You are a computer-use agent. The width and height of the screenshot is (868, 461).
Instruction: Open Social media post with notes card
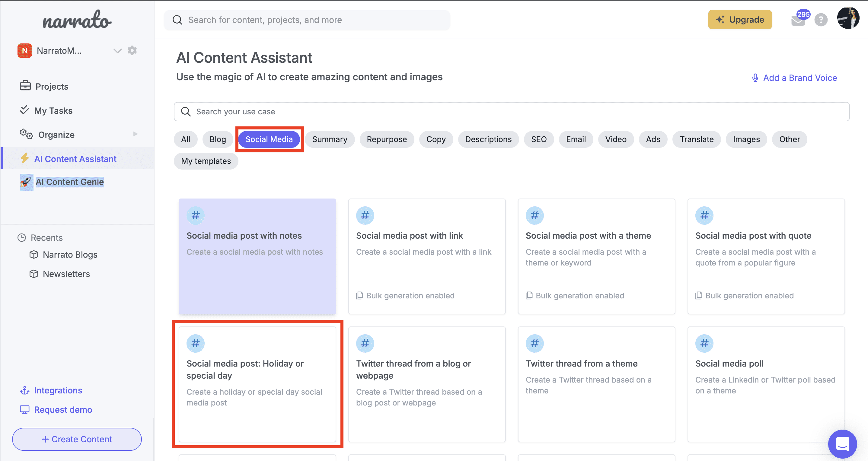[257, 256]
